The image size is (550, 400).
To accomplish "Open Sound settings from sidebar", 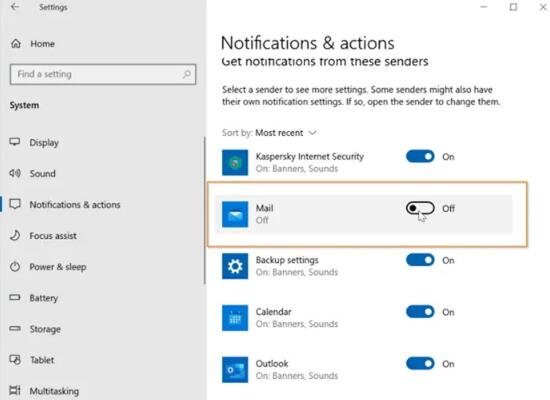I will [x=42, y=173].
